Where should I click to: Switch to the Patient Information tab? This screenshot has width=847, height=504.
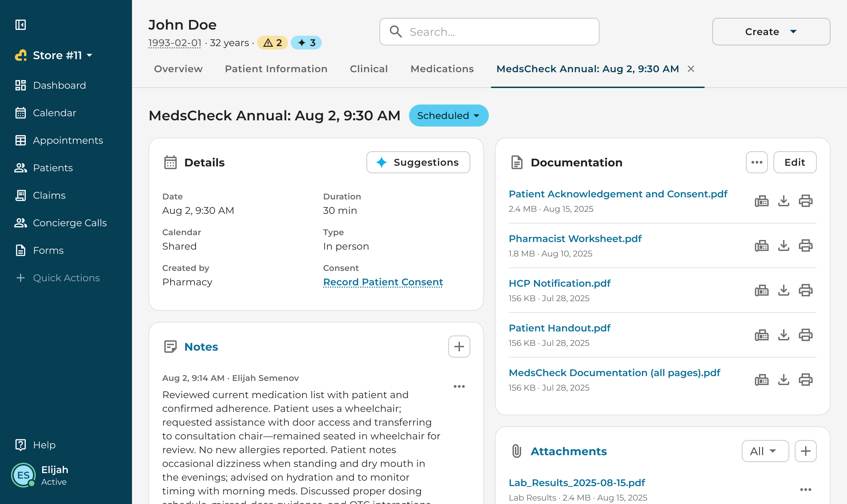[276, 69]
